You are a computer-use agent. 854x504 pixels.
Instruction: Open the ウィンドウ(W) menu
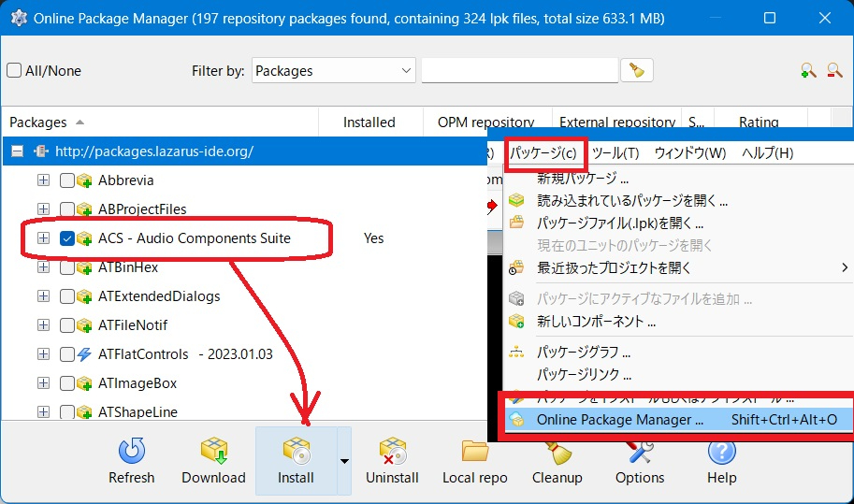(x=690, y=153)
